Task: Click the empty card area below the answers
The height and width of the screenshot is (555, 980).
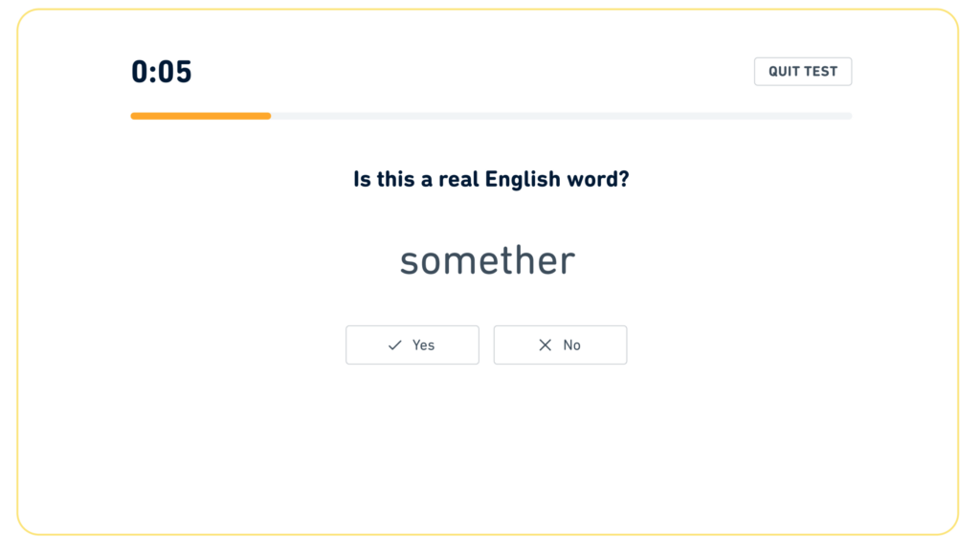Action: point(488,450)
